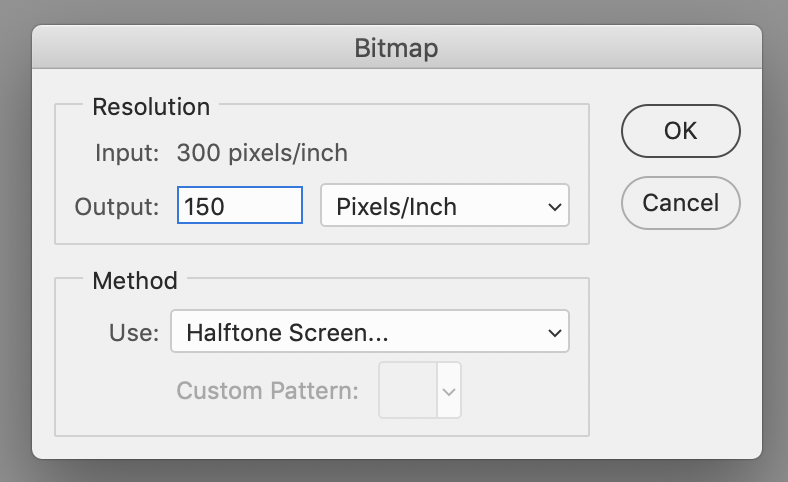The width and height of the screenshot is (788, 482).
Task: Click the Pixels/Inch text in units menu
Action: coord(397,207)
